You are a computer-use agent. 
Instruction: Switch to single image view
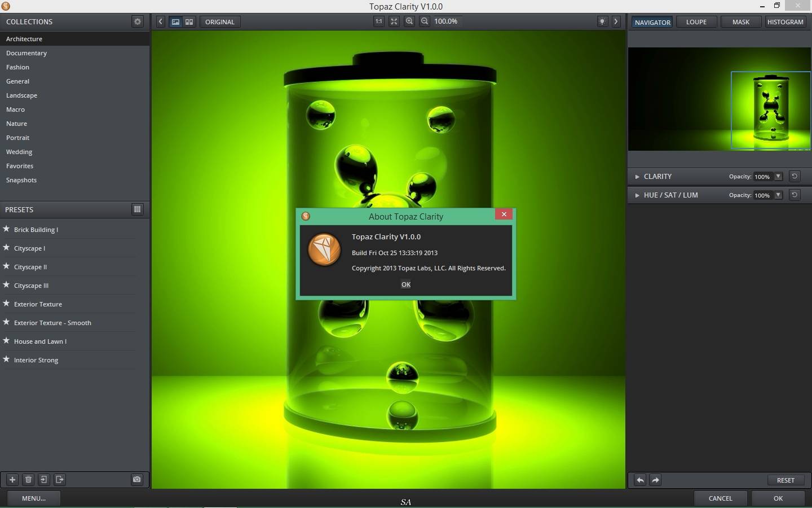176,21
